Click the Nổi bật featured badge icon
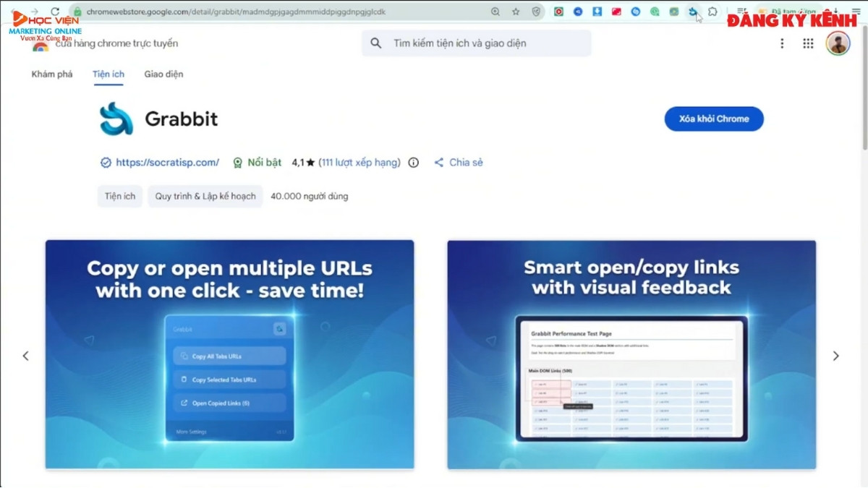 tap(237, 162)
